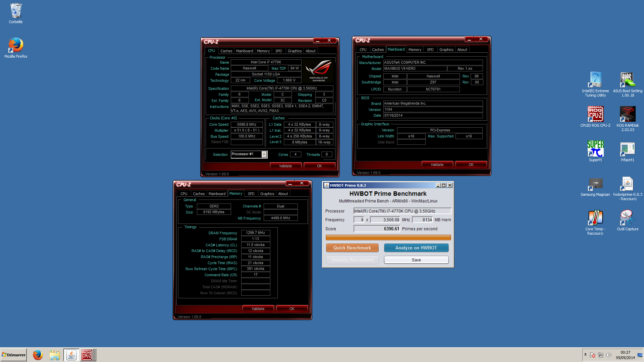Click Save in HWBOT Prime
The height and width of the screenshot is (362, 644).
(416, 260)
